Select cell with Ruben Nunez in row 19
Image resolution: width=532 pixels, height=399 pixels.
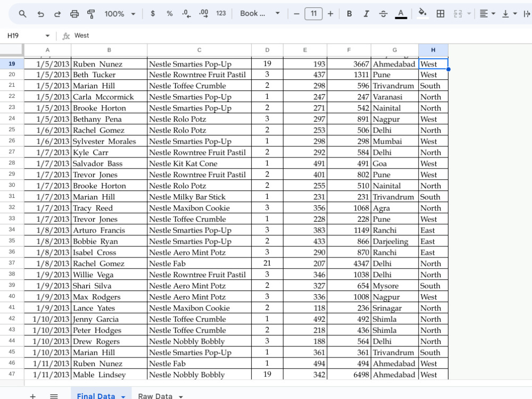click(x=109, y=64)
